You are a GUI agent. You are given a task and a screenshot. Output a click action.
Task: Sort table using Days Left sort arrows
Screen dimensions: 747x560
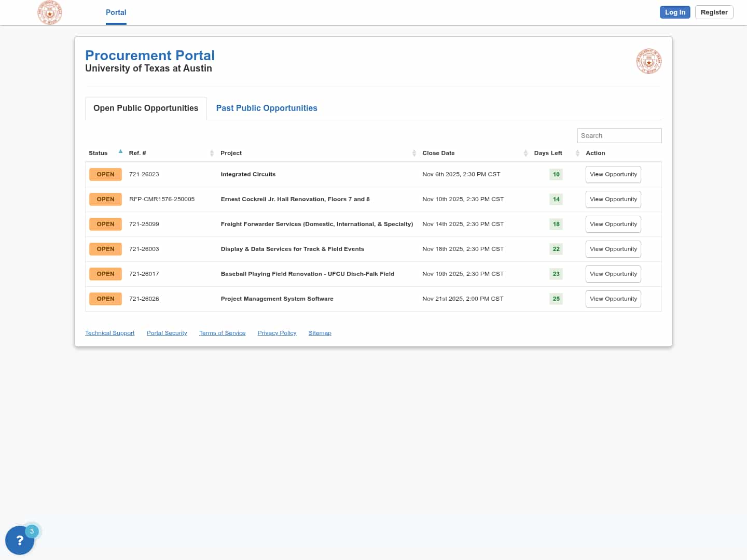[577, 153]
